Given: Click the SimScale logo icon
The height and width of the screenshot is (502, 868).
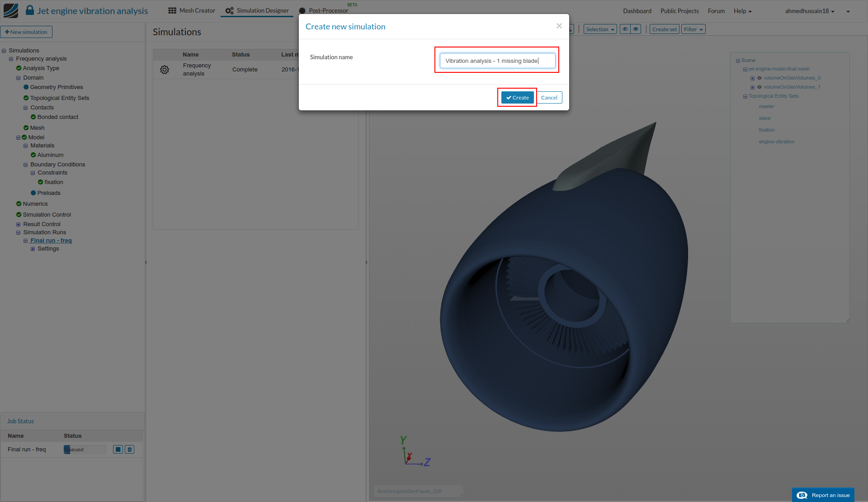Looking at the screenshot, I should (x=11, y=10).
